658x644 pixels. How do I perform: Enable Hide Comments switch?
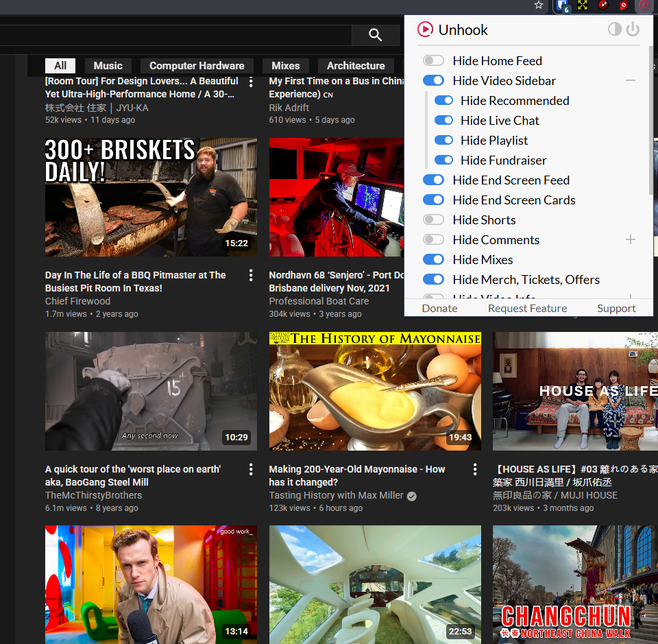(x=433, y=240)
